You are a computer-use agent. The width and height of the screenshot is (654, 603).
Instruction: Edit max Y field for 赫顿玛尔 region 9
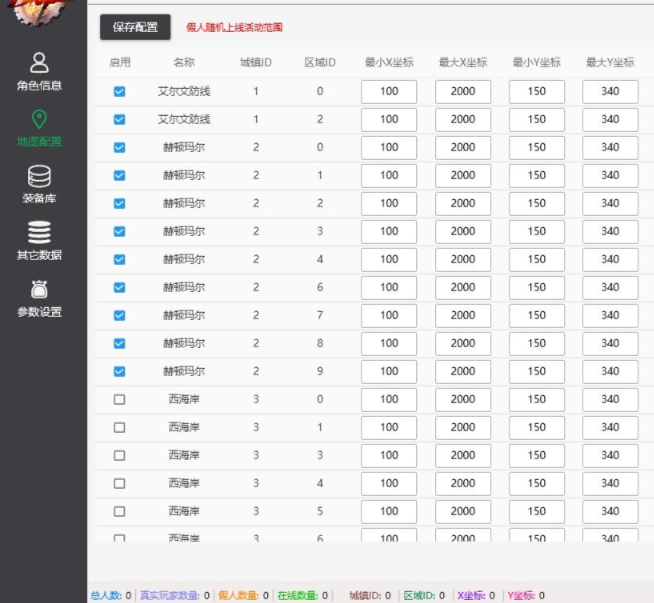point(610,371)
